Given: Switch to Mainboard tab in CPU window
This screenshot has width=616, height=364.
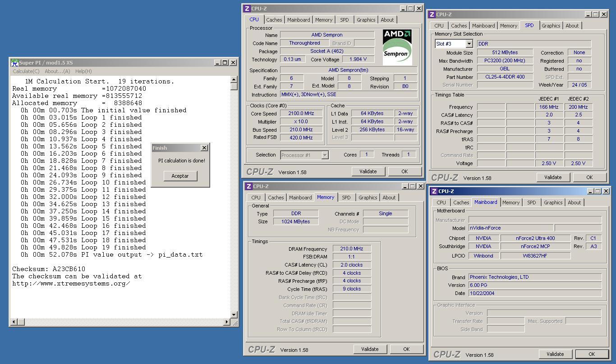Looking at the screenshot, I should pos(299,20).
